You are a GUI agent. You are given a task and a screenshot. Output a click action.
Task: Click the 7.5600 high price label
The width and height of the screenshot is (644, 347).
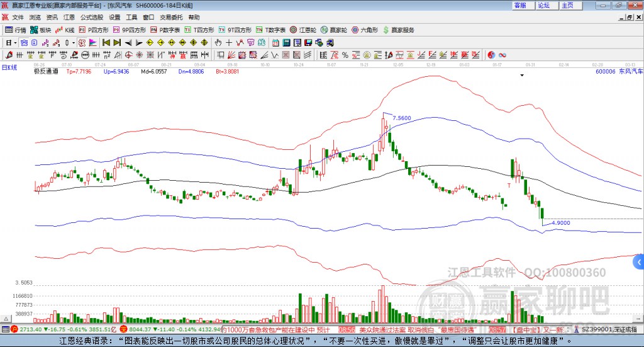[x=402, y=118]
